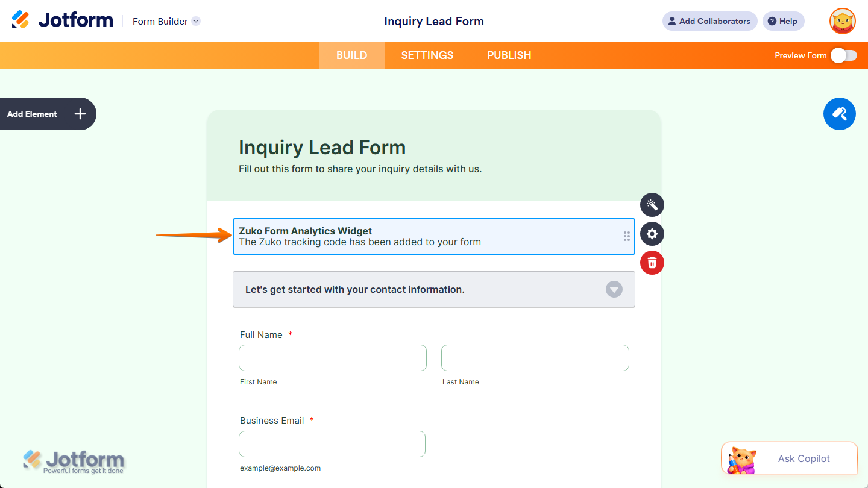Click the user avatar in the top corner
Screen dimensions: 868x488
[x=842, y=21]
